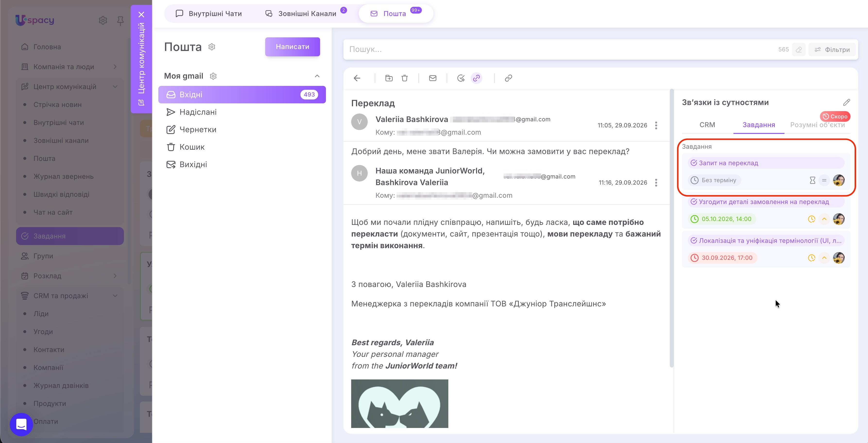This screenshot has height=443, width=868.
Task: Open the Кошик mail folder
Action: pyautogui.click(x=242, y=147)
